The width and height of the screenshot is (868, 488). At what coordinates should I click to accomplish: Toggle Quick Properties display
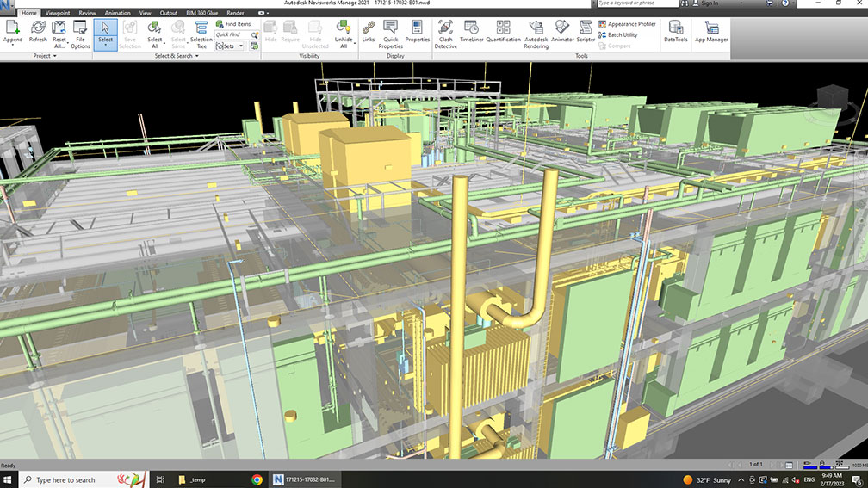(x=390, y=34)
